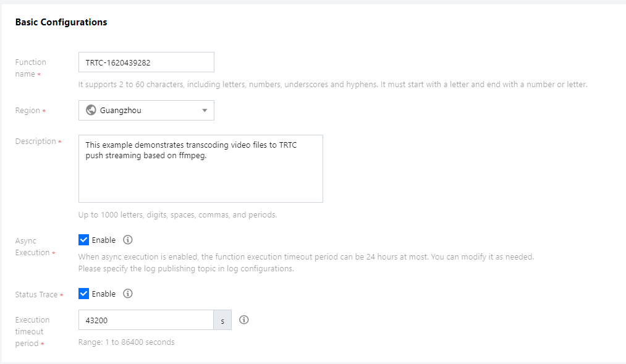Click the Status Trace Enable label text
The height and width of the screenshot is (364, 626).
[x=104, y=294]
